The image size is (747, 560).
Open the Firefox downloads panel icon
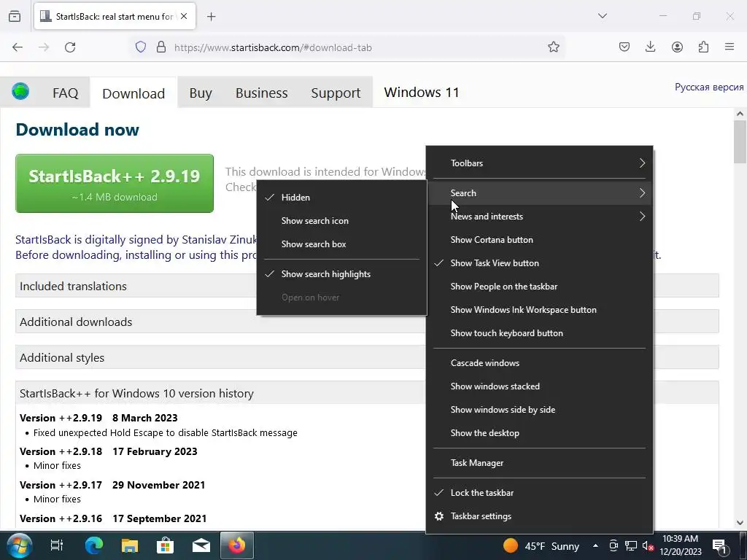tap(650, 47)
